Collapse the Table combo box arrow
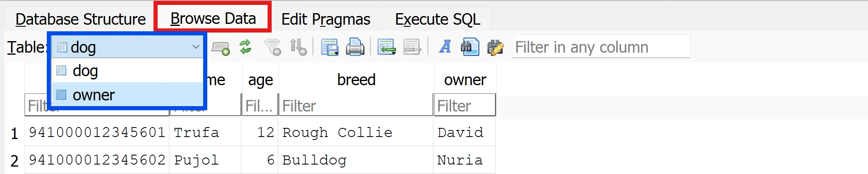The image size is (868, 174). (x=196, y=47)
